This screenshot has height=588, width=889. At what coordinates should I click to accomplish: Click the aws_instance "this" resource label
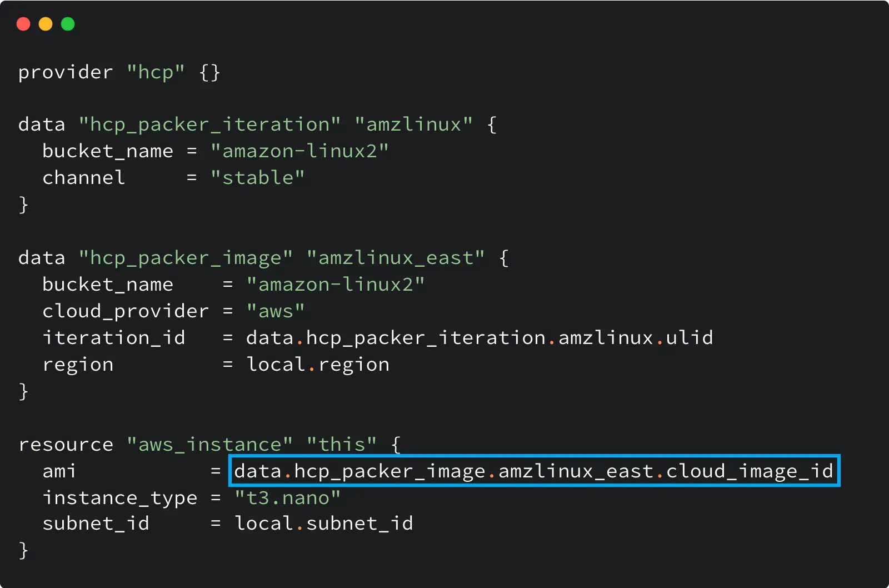tap(343, 444)
